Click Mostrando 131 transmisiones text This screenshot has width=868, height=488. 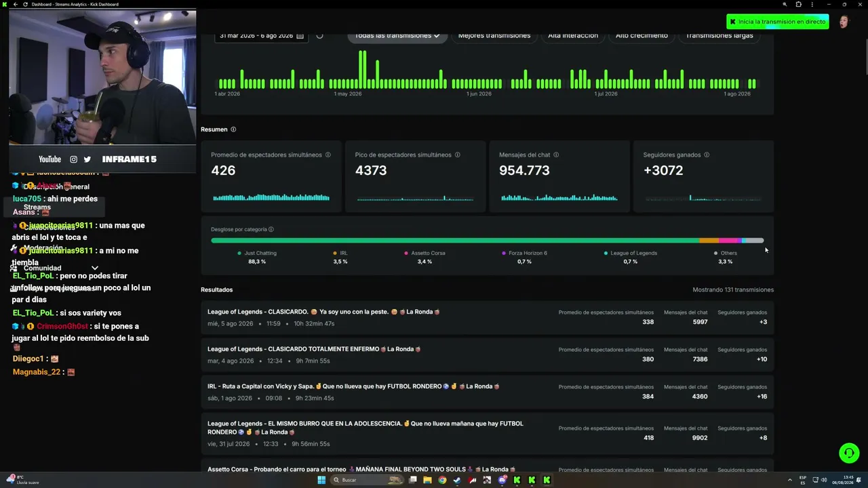point(733,290)
